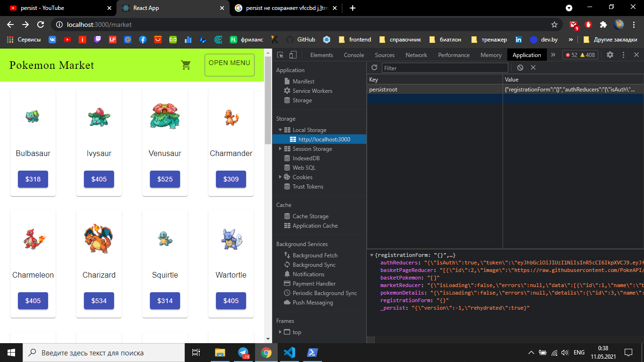
Task: Open Cache Storage item
Action: [310, 216]
